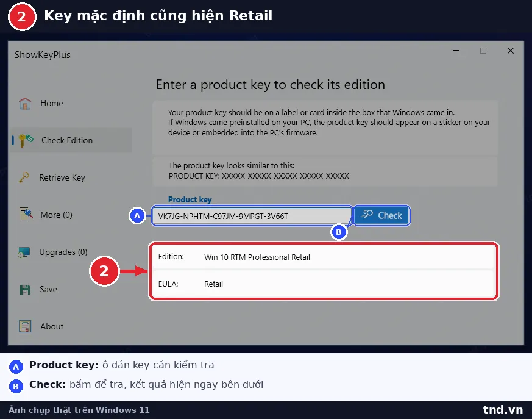Click the 'PRODUCT KEY: XXXXX-XXXXX' sample text
This screenshot has height=419, width=532.
pos(258,176)
